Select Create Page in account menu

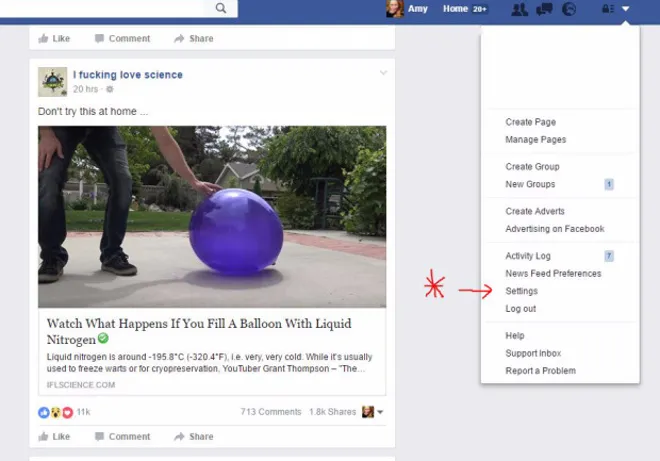click(530, 122)
